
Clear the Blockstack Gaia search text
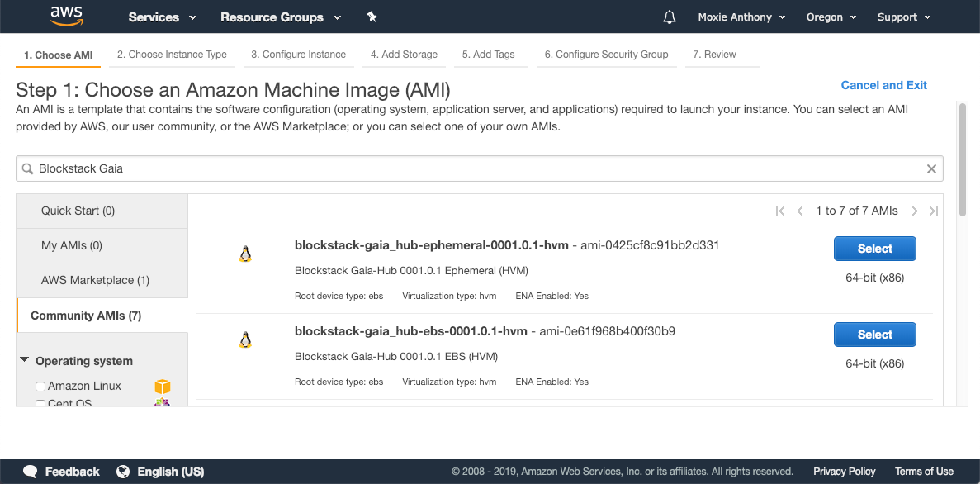(x=931, y=168)
